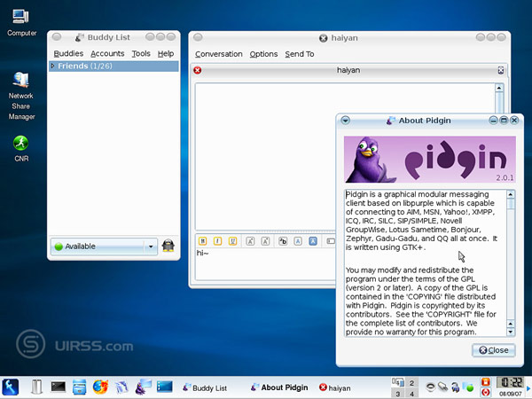
Task: Launch Firefox from the taskbar
Action: click(100, 387)
